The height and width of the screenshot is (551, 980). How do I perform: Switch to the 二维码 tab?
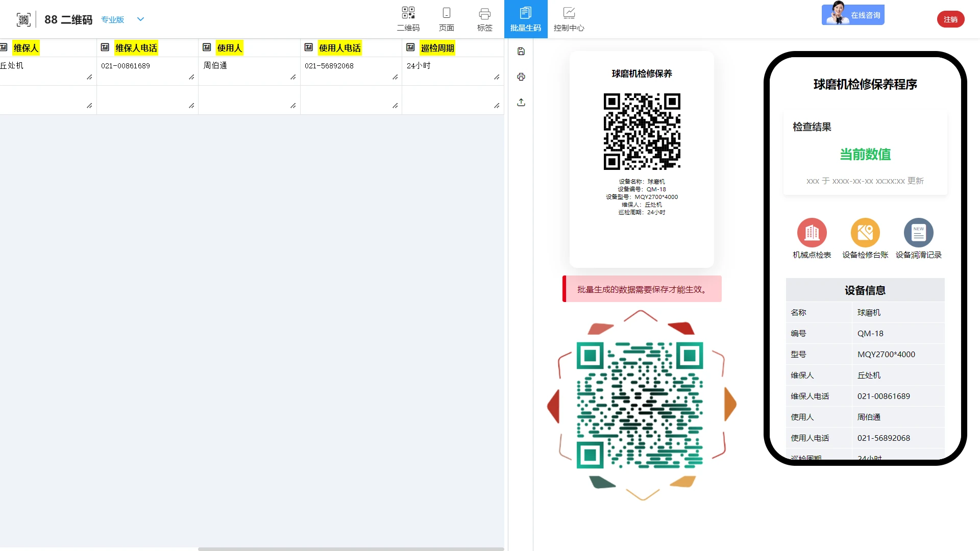click(408, 19)
